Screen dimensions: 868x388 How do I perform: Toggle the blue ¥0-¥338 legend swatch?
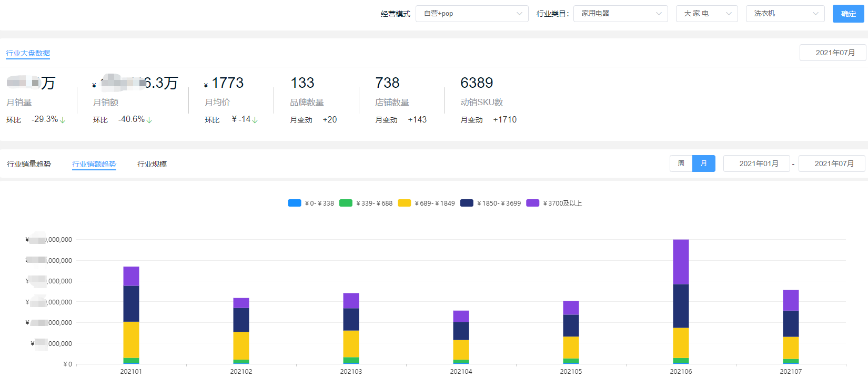click(x=295, y=203)
